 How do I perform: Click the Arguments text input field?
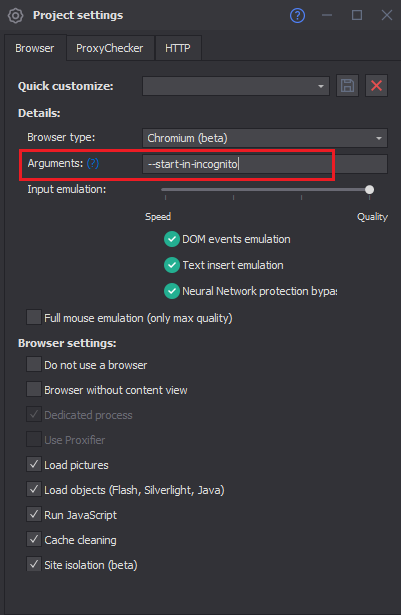(265, 164)
